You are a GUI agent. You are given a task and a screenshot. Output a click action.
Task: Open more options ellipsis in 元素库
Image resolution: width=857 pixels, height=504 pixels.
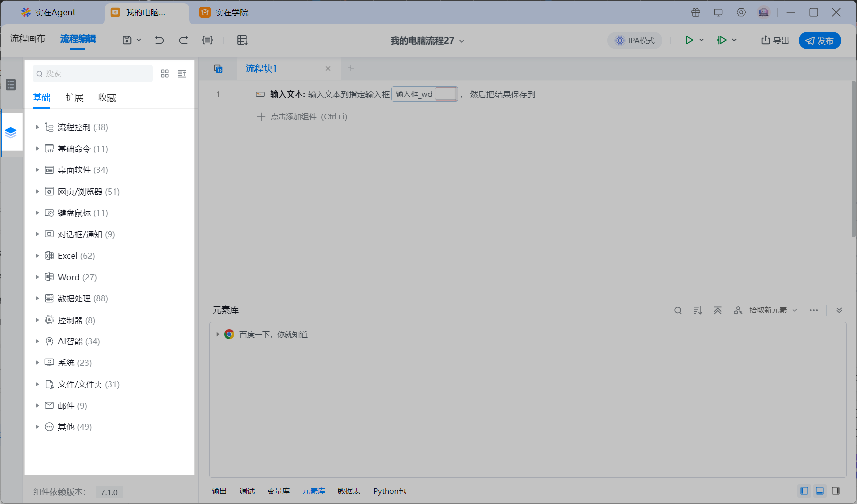(x=814, y=310)
